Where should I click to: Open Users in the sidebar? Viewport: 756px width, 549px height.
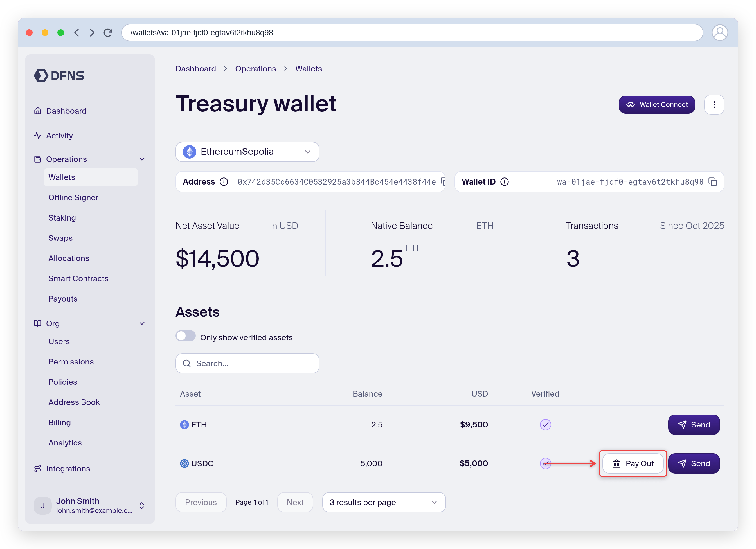coord(59,342)
